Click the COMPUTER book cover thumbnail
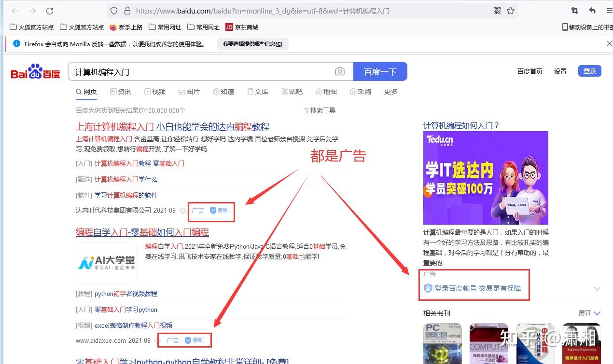The image size is (613, 364). click(x=489, y=343)
